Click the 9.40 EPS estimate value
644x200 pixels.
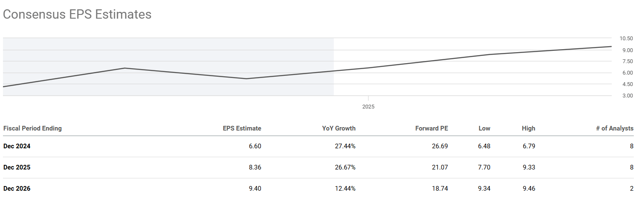[255, 189]
